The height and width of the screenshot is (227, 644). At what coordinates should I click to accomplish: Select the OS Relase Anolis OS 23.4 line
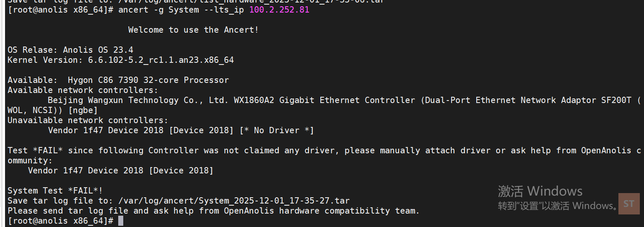click(70, 50)
